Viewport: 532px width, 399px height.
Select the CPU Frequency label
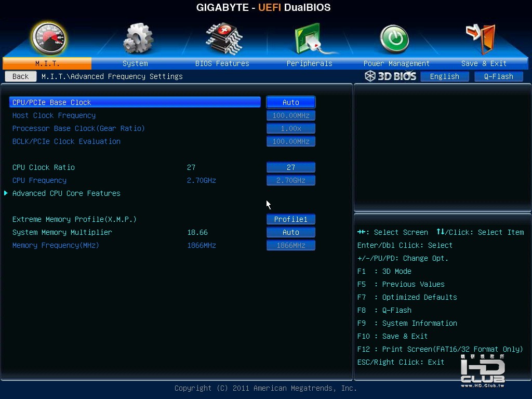coord(39,180)
